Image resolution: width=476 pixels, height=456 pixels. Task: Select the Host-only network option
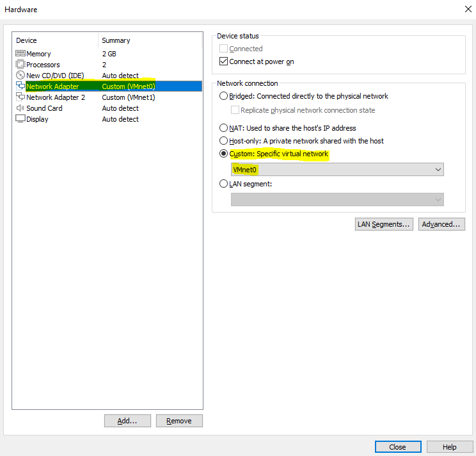coord(223,141)
